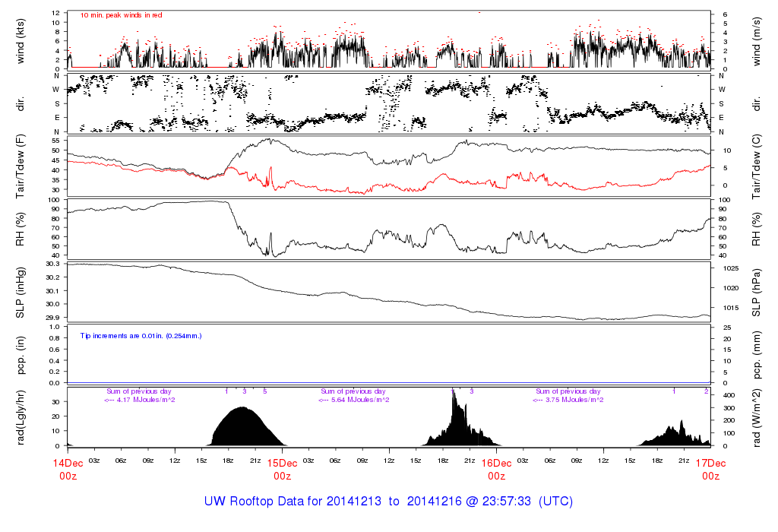Select the 17Dec 00z date marker

coord(710,469)
